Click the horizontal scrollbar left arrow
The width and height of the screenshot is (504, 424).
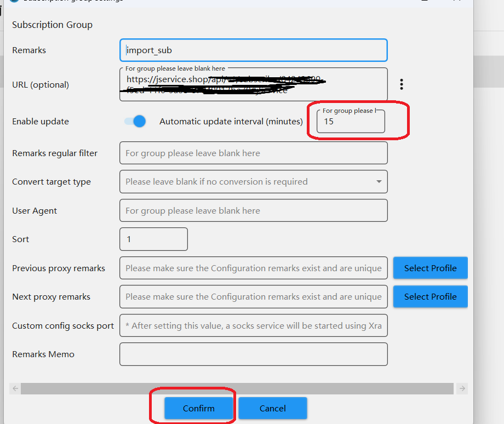[15, 388]
